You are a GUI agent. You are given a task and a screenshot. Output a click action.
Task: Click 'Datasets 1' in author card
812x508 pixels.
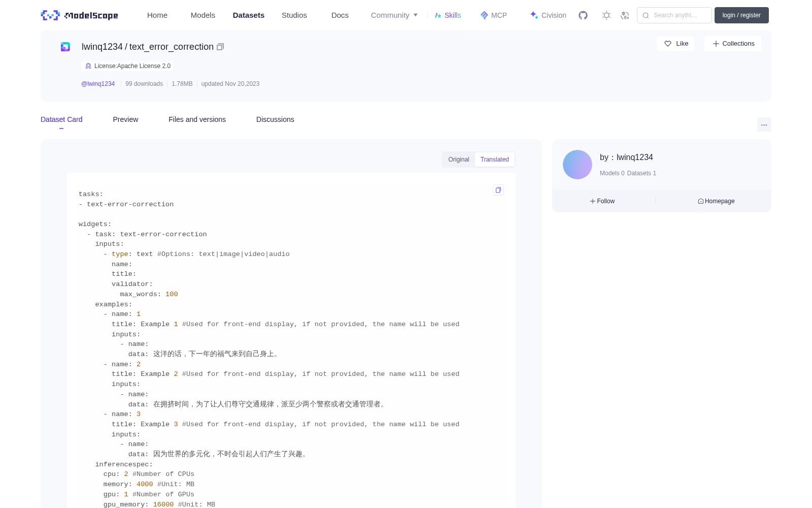(x=641, y=173)
